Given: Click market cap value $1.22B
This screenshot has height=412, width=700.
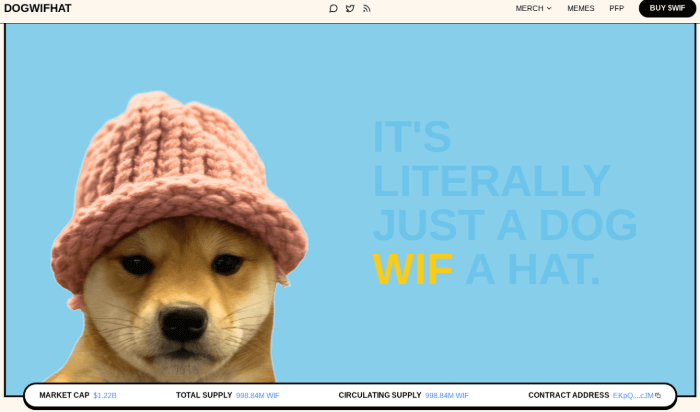Looking at the screenshot, I should (x=105, y=395).
